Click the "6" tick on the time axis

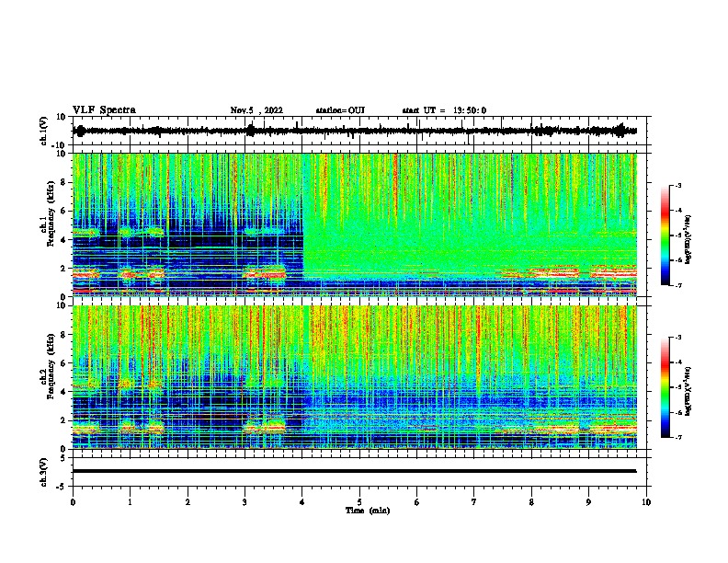[x=416, y=502]
